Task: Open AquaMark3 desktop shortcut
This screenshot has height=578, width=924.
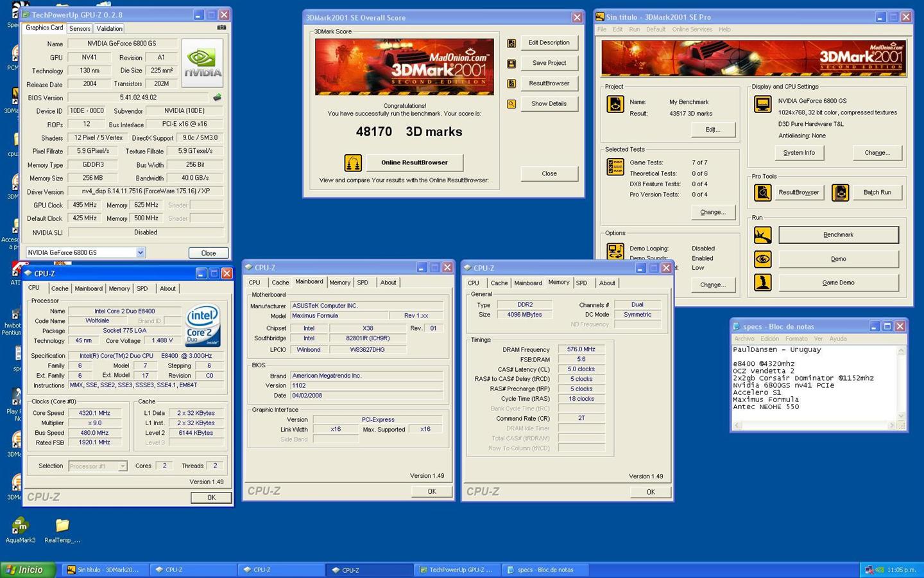Action: (21, 530)
